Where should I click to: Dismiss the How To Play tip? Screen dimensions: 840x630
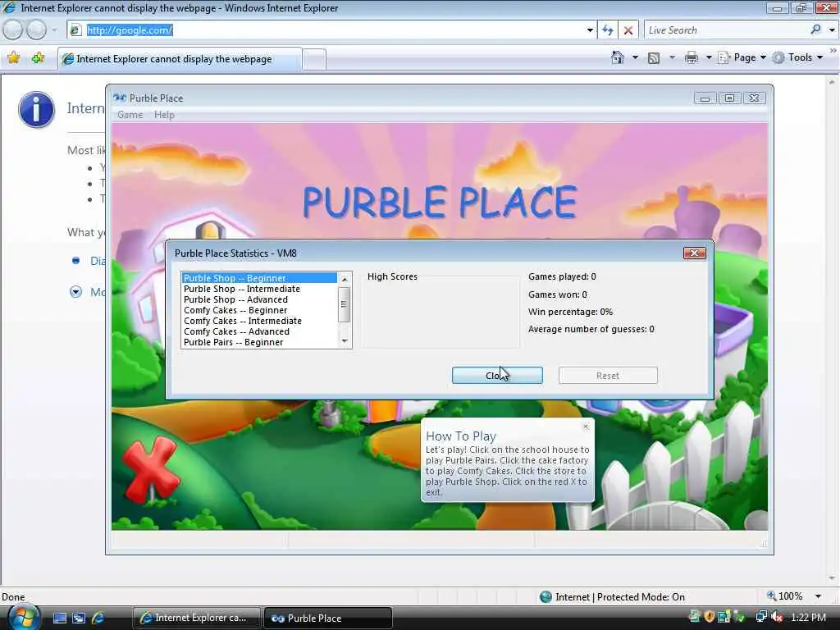click(586, 427)
